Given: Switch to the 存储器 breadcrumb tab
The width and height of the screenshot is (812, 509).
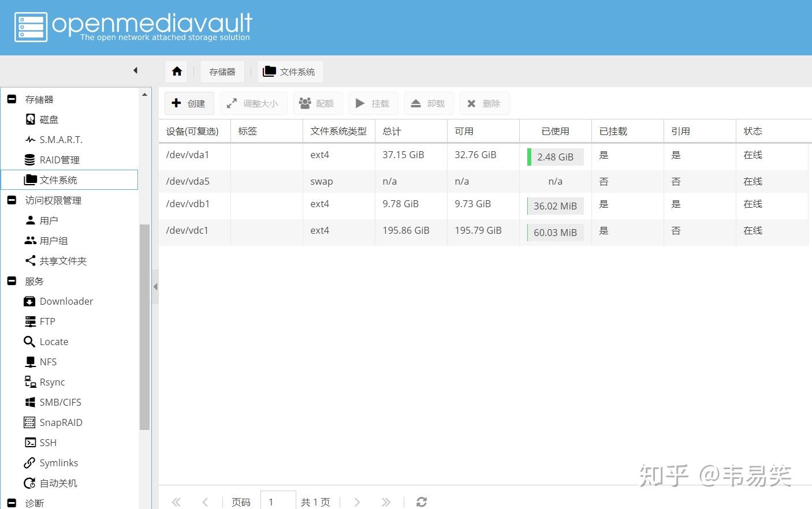Looking at the screenshot, I should pos(222,71).
